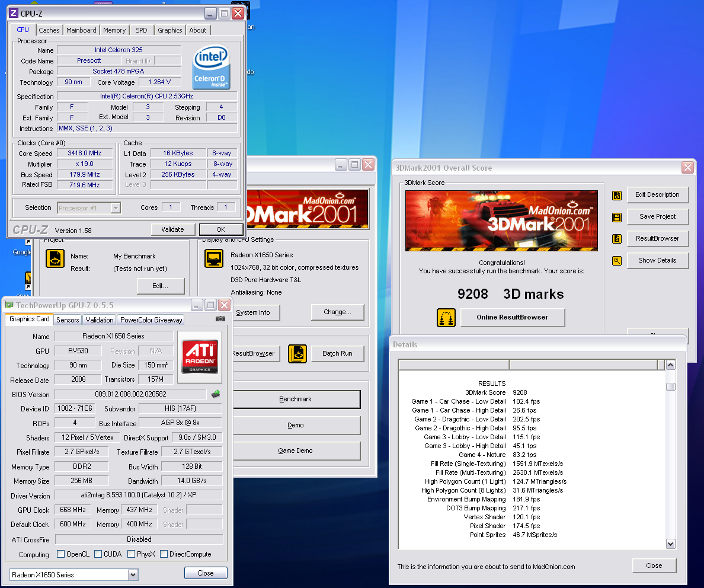The width and height of the screenshot is (704, 588).
Task: Close the Details window with Close button
Action: [x=654, y=566]
